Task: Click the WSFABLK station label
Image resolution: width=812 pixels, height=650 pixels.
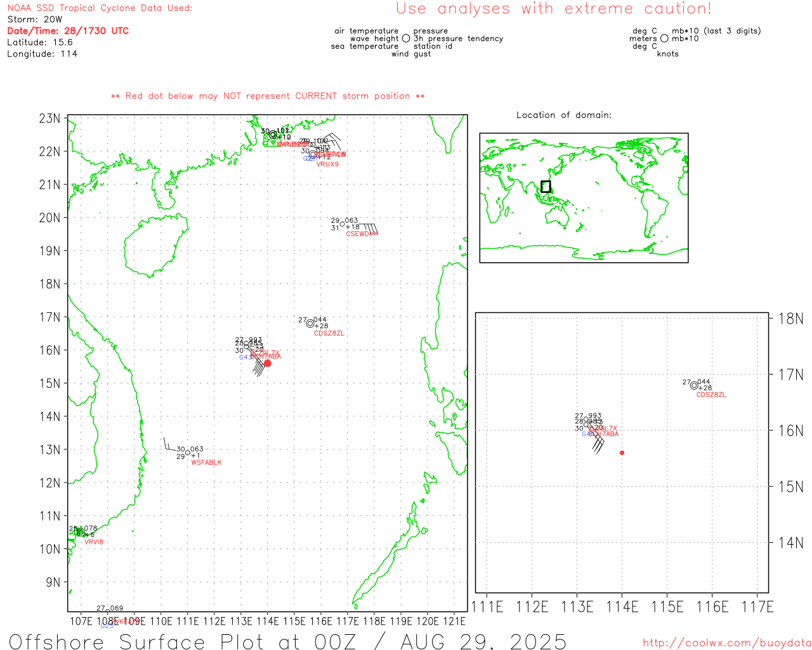Action: pos(207,463)
